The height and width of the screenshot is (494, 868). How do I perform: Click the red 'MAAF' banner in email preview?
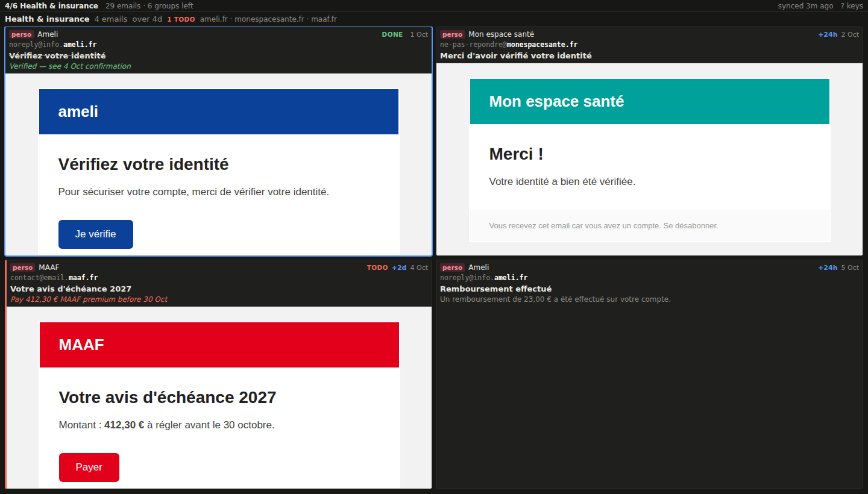coord(219,345)
